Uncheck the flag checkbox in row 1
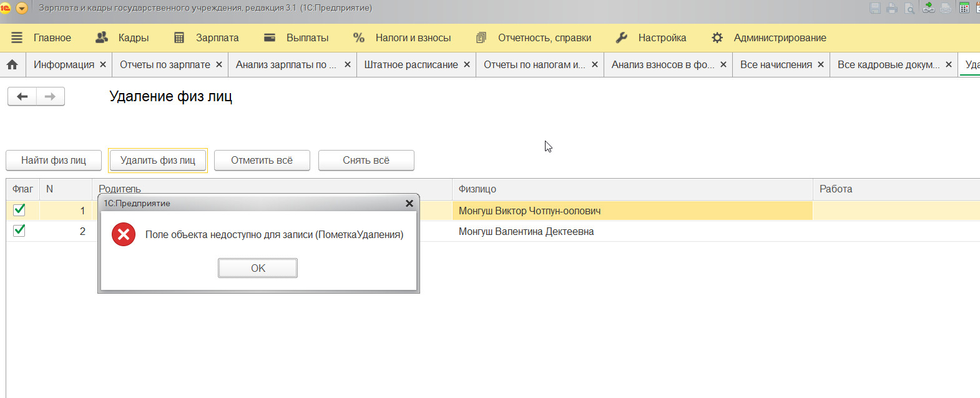 [19, 210]
